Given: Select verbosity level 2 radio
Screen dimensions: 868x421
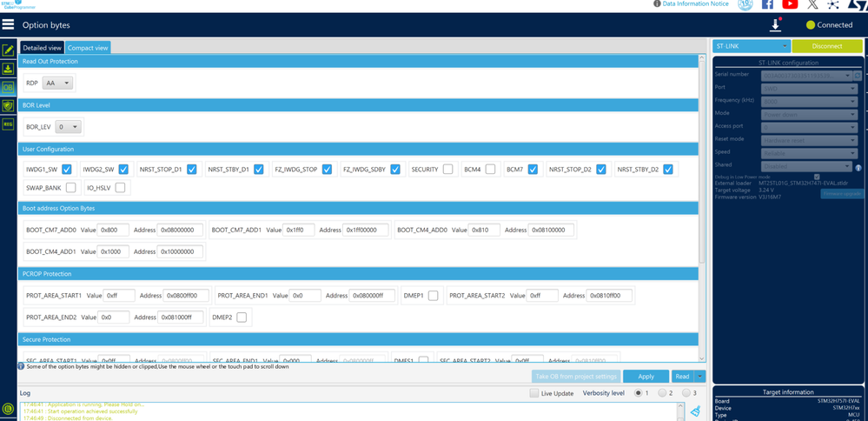Looking at the screenshot, I should 663,393.
